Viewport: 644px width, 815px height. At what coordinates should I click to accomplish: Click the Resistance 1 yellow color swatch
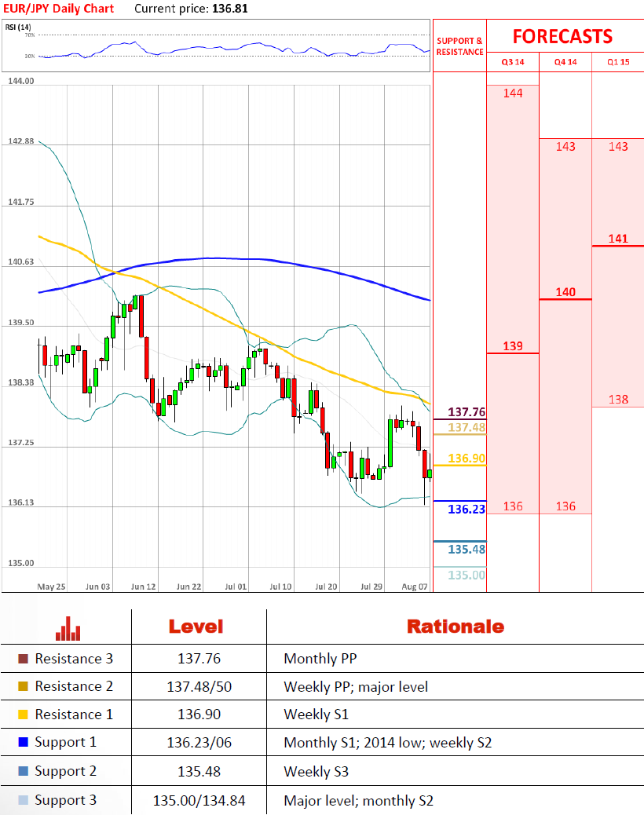point(23,714)
